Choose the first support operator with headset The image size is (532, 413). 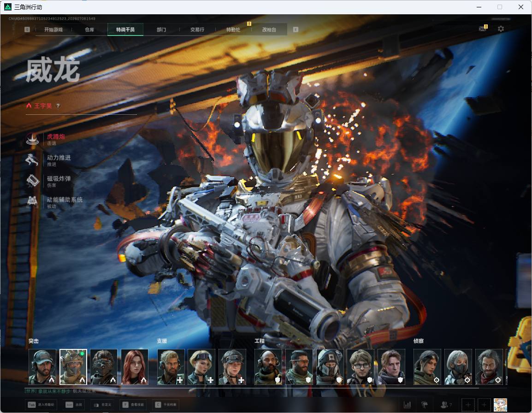[x=171, y=367]
